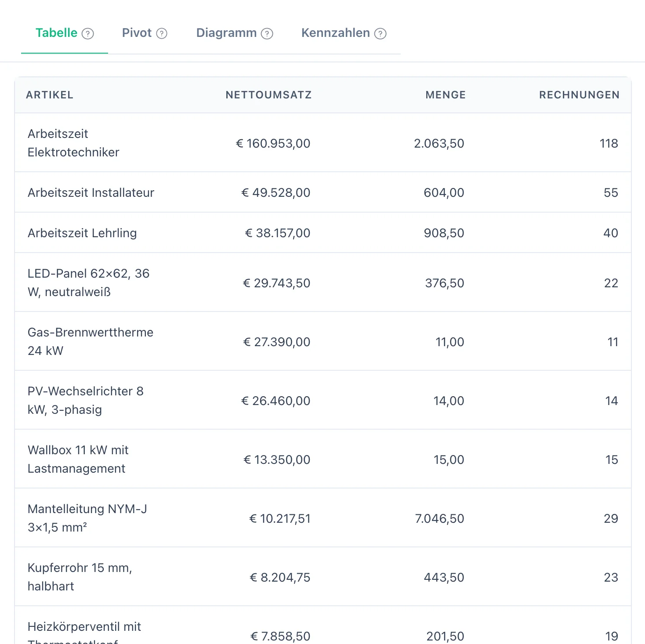Click the value € 26.460,00
This screenshot has width=645, height=644.
(276, 401)
